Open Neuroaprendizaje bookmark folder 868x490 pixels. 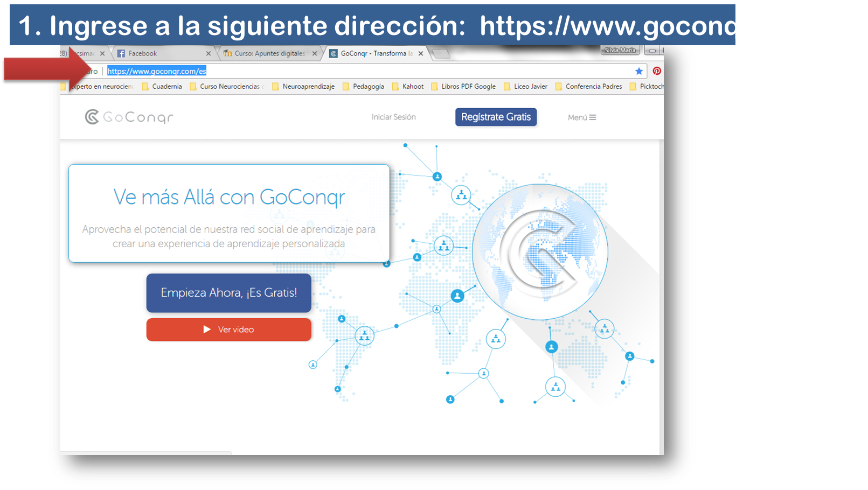303,86
